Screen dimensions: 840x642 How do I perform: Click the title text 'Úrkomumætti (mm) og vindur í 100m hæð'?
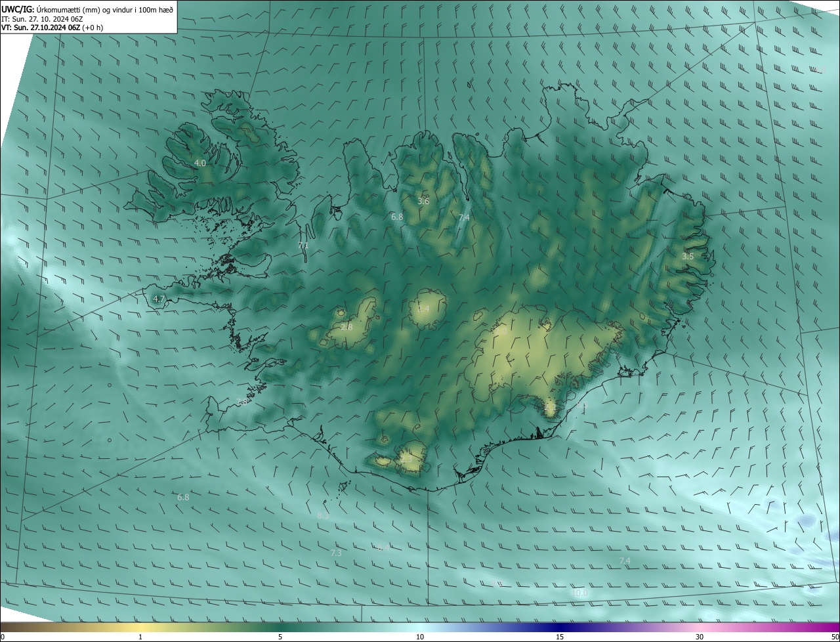[105, 9]
